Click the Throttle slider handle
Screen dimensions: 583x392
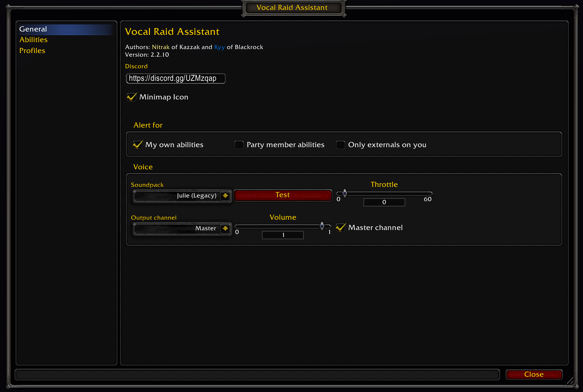(x=345, y=193)
